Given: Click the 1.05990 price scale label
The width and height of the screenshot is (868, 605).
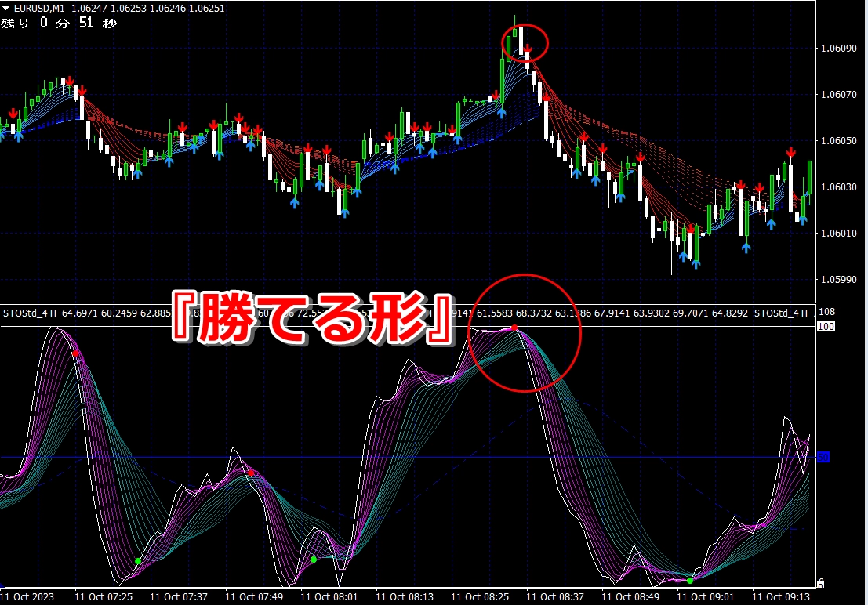Looking at the screenshot, I should click(x=839, y=280).
